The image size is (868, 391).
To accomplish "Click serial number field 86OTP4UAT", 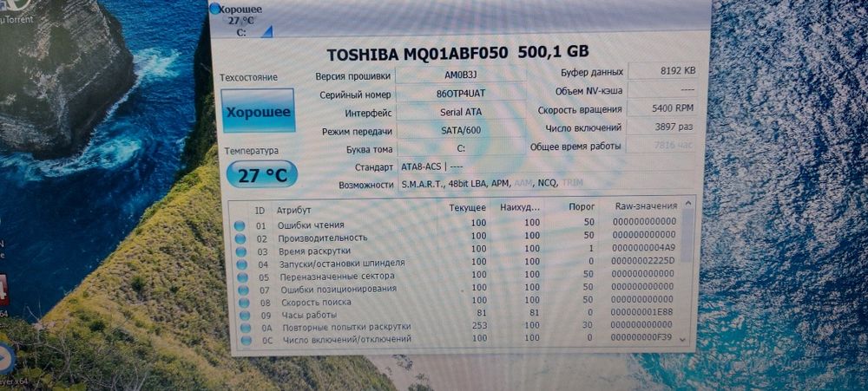I will coord(461,94).
